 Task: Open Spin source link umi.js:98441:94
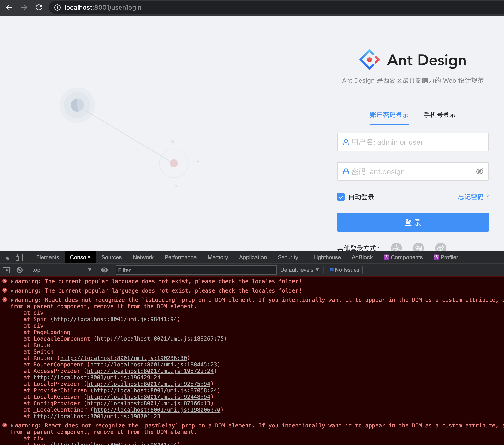(x=115, y=319)
